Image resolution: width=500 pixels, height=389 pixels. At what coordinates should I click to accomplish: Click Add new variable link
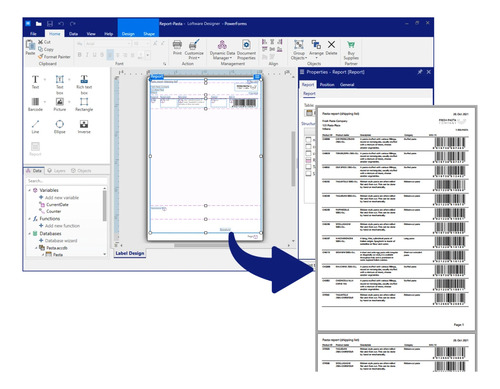[59, 198]
